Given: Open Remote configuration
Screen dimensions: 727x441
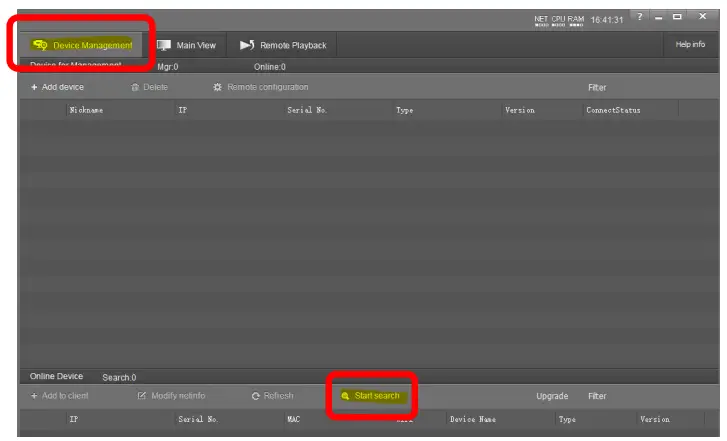Looking at the screenshot, I should point(261,87).
